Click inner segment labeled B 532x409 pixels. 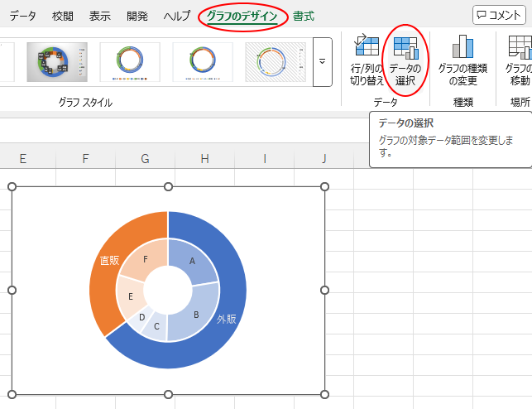tap(196, 315)
